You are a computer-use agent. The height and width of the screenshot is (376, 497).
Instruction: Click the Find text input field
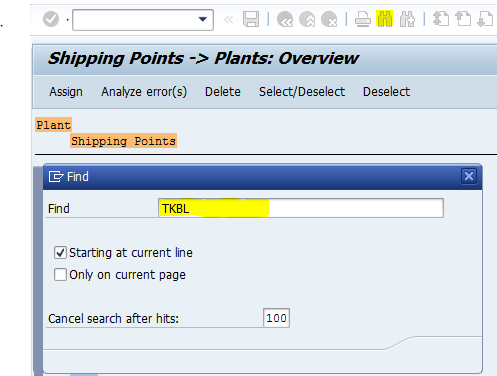(x=301, y=208)
